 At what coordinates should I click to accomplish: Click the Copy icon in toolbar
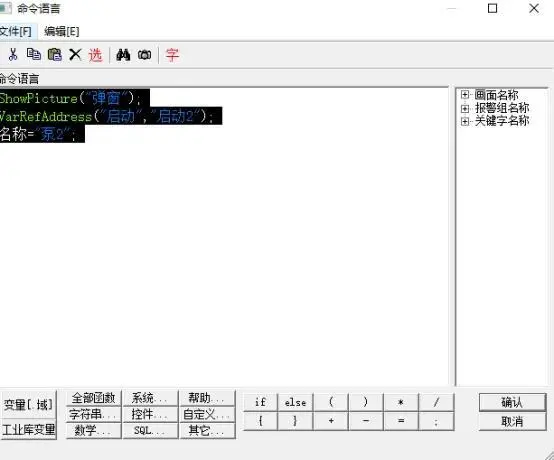pos(34,54)
